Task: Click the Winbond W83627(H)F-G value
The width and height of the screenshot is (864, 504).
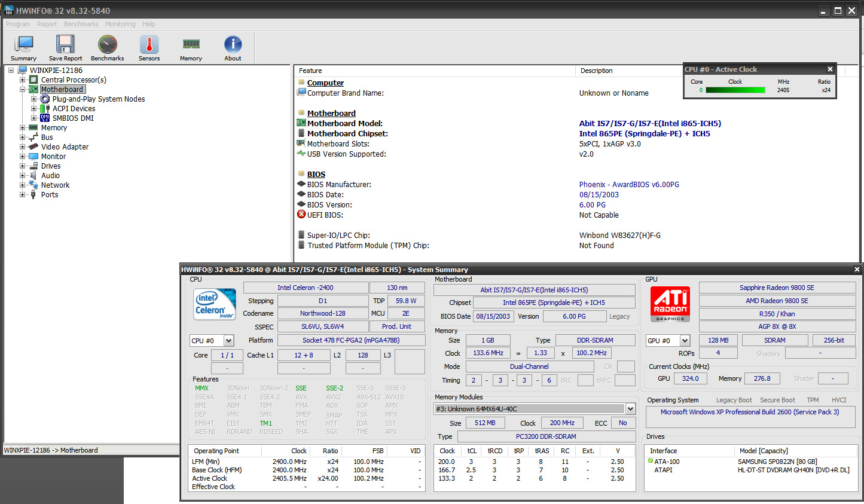Action: pos(620,235)
